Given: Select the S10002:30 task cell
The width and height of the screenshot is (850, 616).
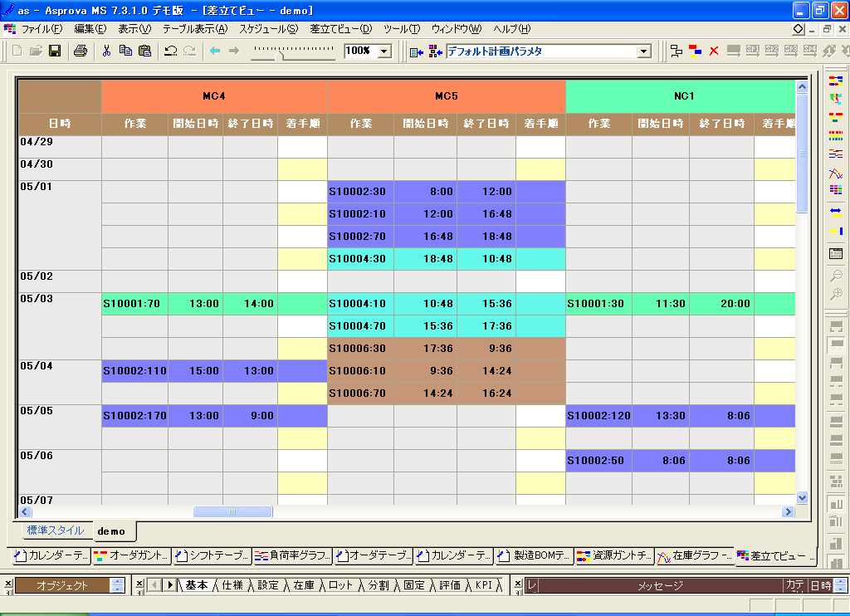Looking at the screenshot, I should pos(360,192).
